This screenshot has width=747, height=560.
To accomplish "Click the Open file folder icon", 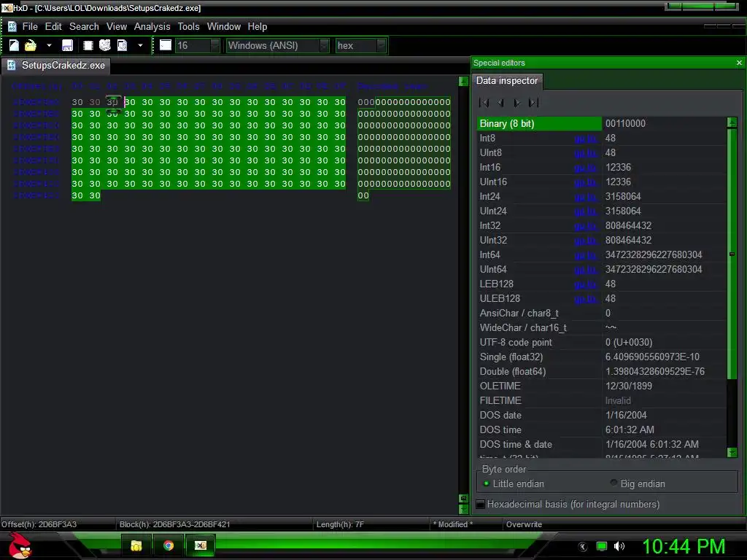I will pos(31,45).
